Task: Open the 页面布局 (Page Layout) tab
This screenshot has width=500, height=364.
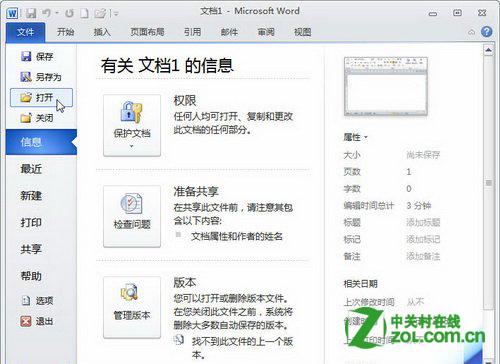Action: [147, 32]
